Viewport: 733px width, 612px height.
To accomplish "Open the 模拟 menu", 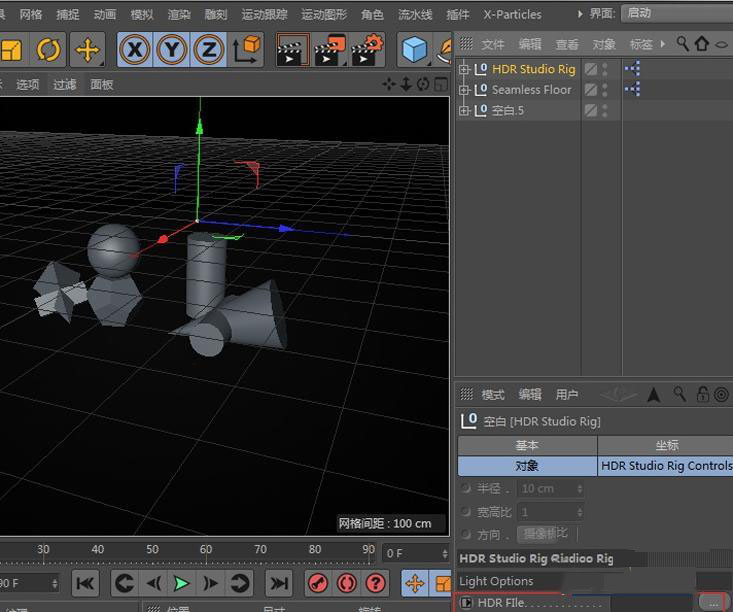I will click(142, 14).
